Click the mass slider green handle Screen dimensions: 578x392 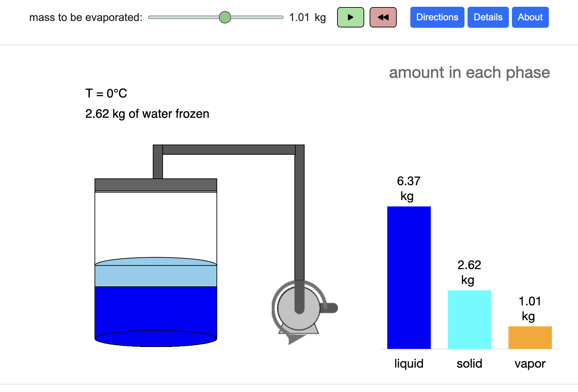tap(225, 17)
